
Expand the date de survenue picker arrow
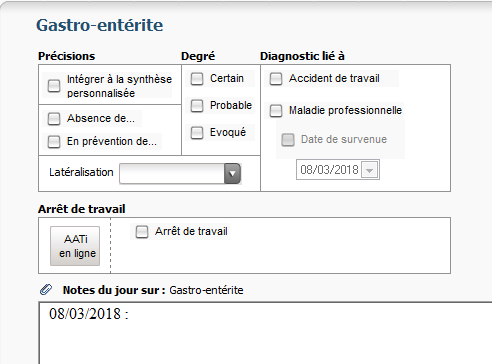[x=369, y=170]
